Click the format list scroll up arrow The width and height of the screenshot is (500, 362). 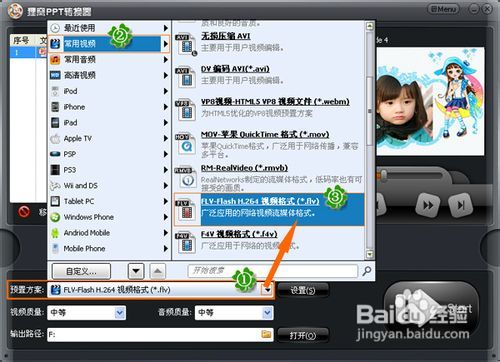click(x=369, y=26)
